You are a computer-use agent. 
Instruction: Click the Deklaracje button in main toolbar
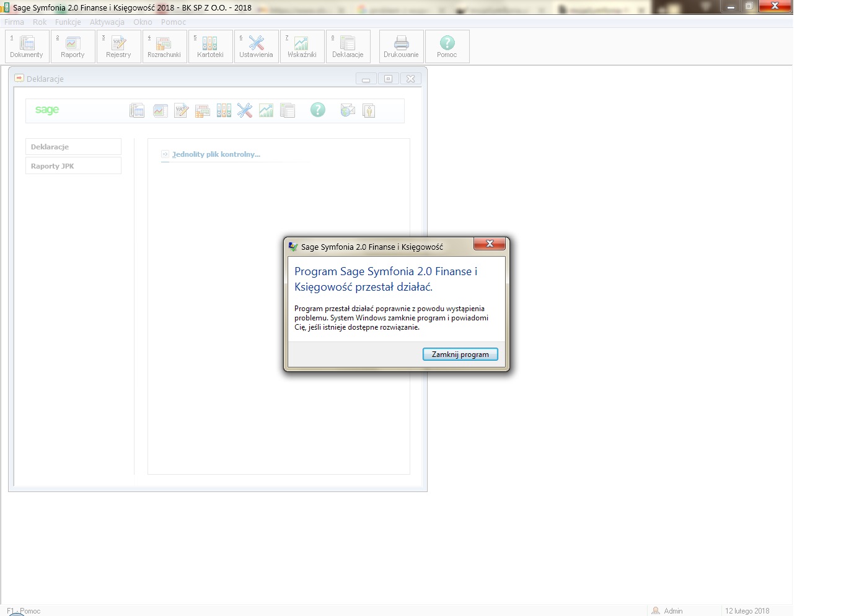(x=348, y=46)
